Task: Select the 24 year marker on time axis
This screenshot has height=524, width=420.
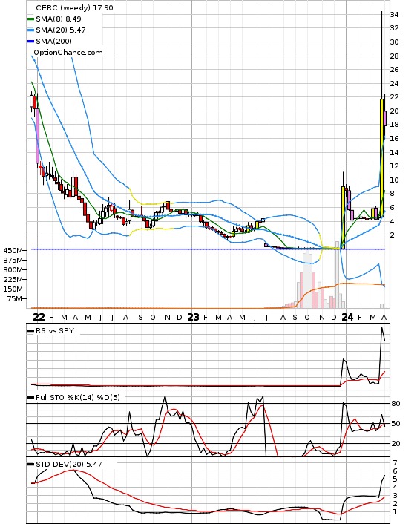Action: pos(347,317)
